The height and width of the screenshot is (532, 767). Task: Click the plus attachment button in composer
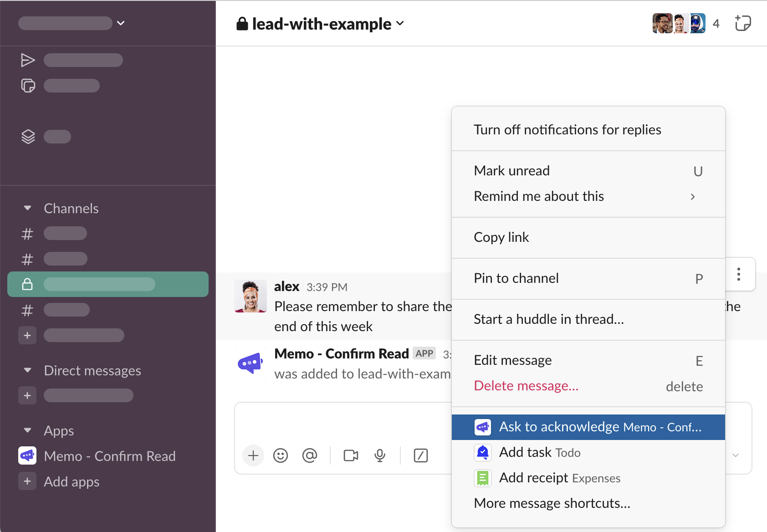[x=253, y=455]
